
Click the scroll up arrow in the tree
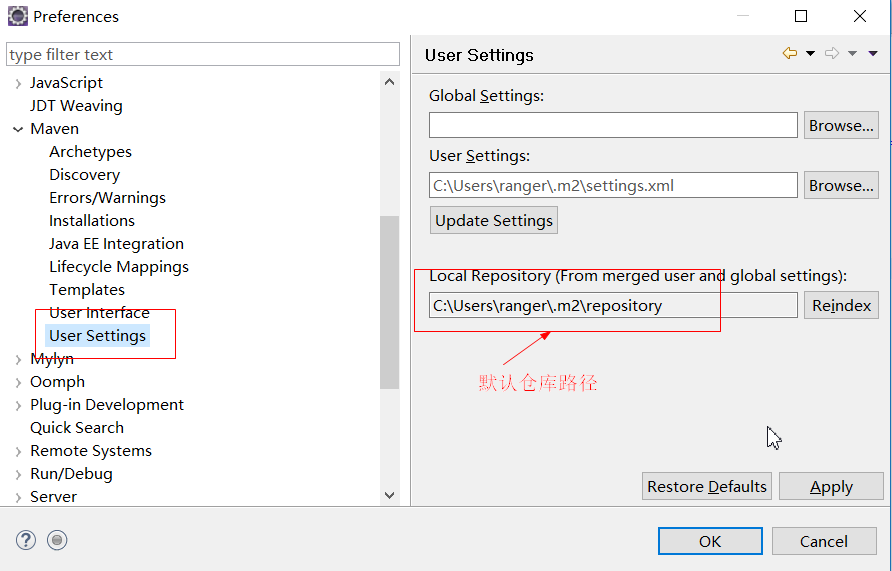(390, 82)
